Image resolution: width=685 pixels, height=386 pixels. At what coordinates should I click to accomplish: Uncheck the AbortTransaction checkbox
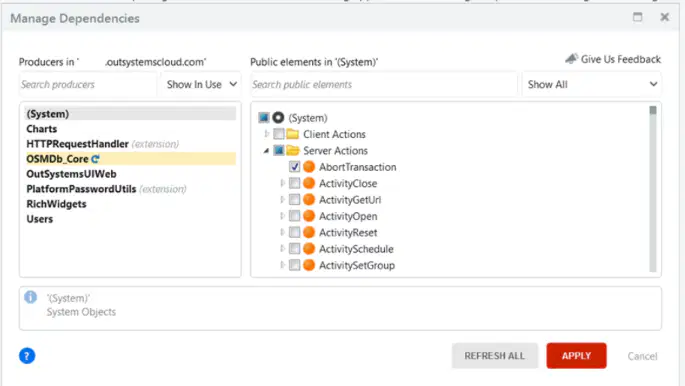pyautogui.click(x=294, y=166)
